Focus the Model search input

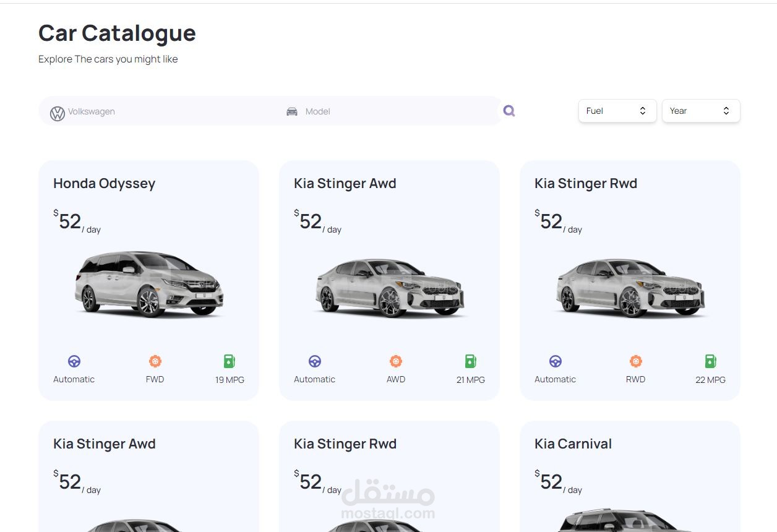tap(396, 112)
